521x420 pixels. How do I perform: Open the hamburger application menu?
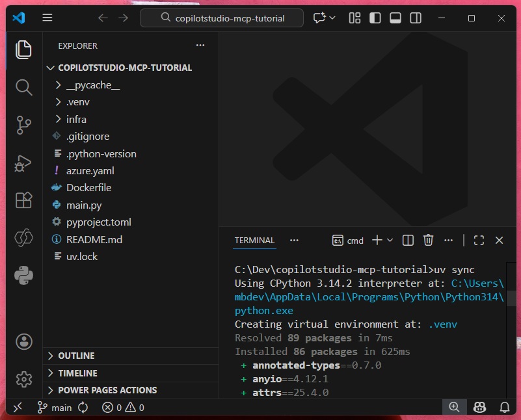[47, 18]
